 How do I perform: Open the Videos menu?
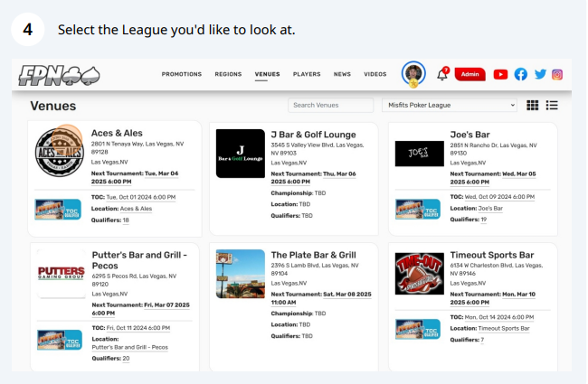point(375,74)
